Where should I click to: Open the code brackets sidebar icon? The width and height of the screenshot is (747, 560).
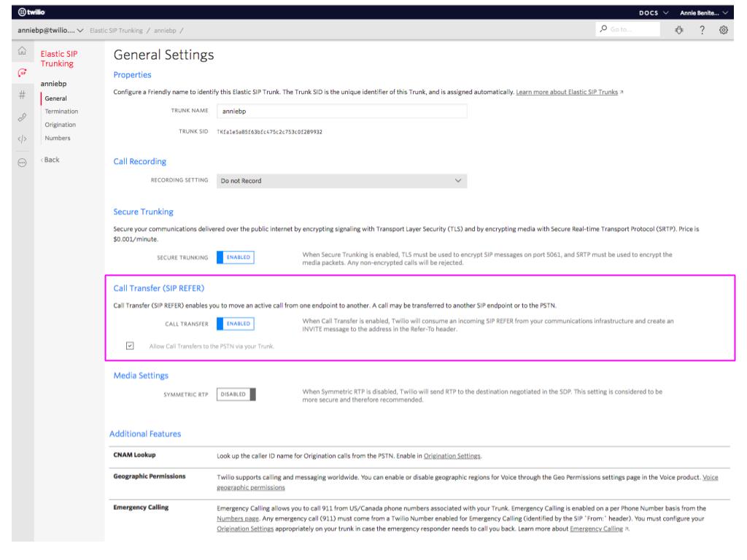[x=22, y=139]
